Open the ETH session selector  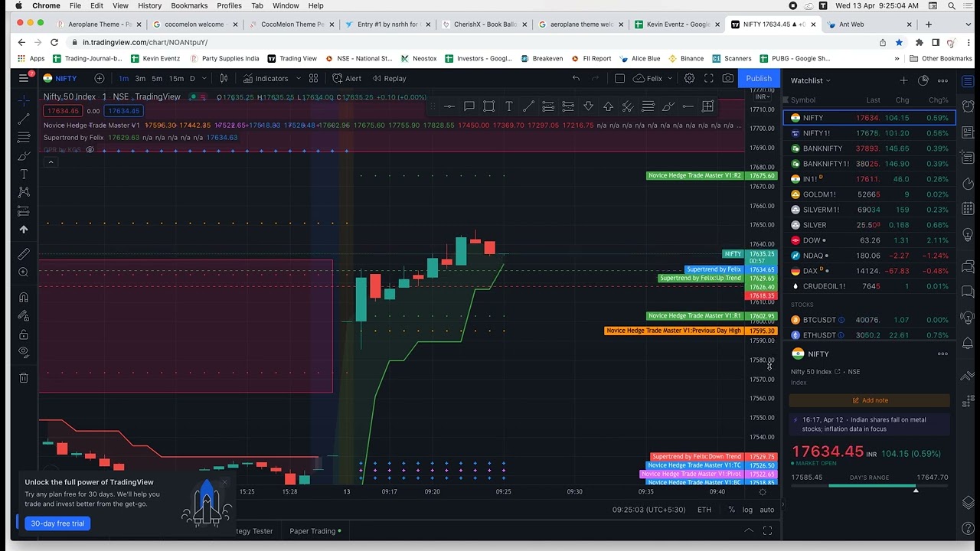(704, 510)
